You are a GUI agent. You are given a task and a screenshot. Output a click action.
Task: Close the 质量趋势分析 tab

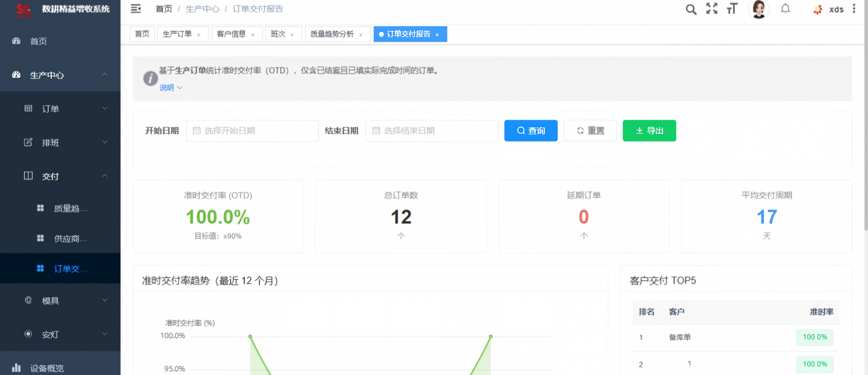point(361,35)
